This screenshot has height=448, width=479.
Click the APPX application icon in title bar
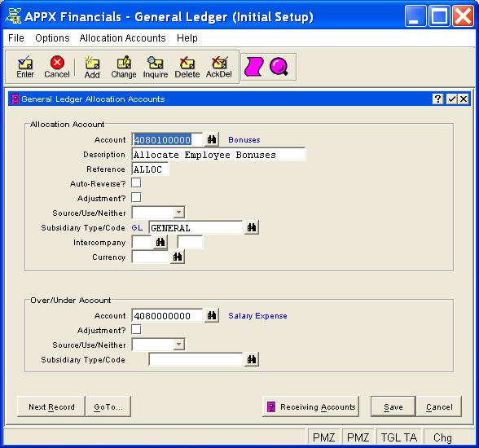[x=13, y=15]
